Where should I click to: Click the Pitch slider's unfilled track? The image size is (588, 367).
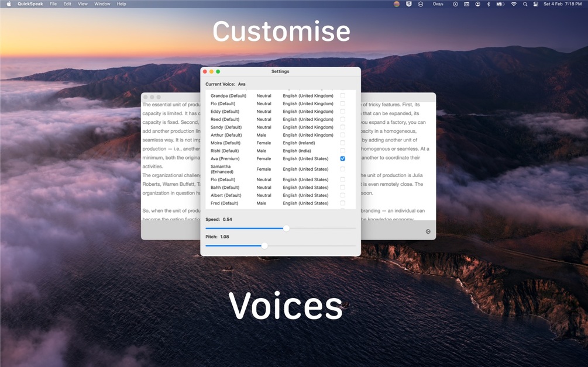(311, 245)
